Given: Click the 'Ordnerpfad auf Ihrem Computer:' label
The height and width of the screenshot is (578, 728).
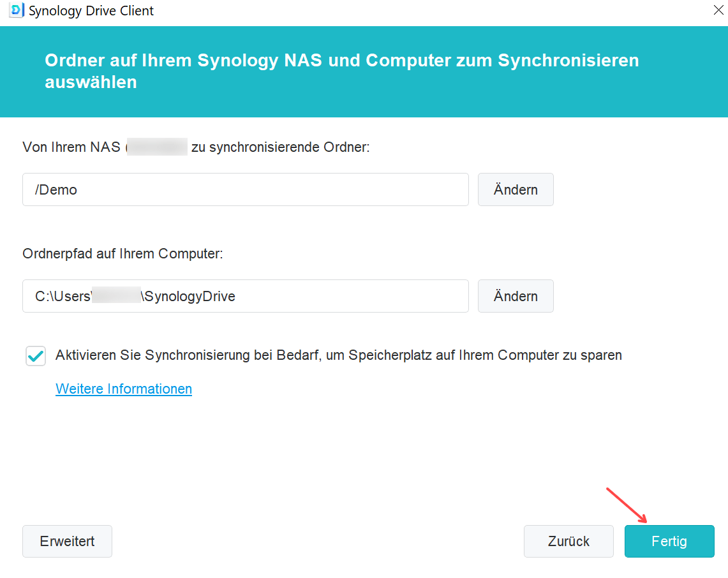Looking at the screenshot, I should [123, 253].
